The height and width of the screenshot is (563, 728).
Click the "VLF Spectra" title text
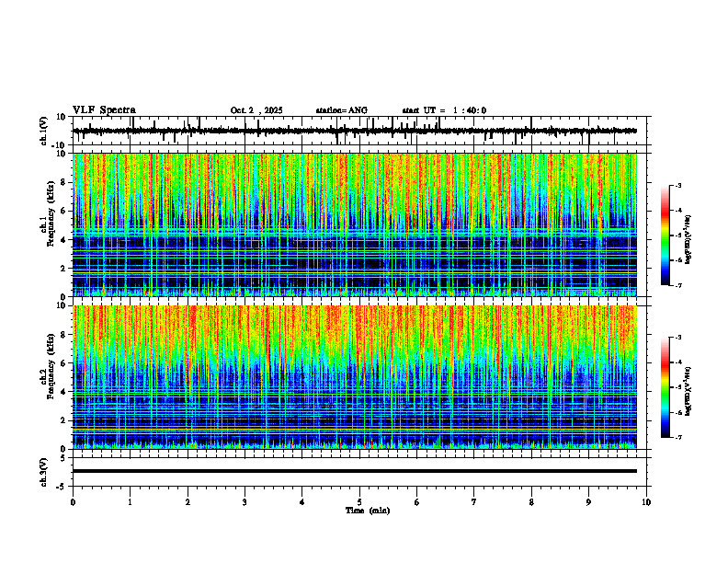tap(105, 109)
